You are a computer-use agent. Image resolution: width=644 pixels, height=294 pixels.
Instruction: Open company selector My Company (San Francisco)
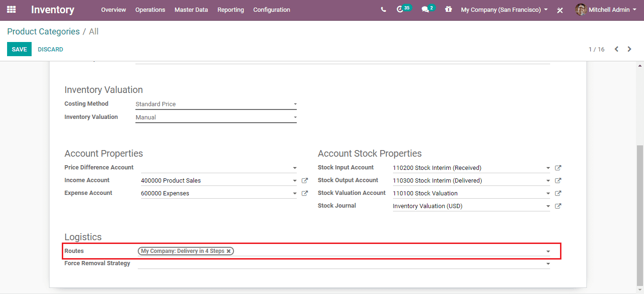pos(504,9)
